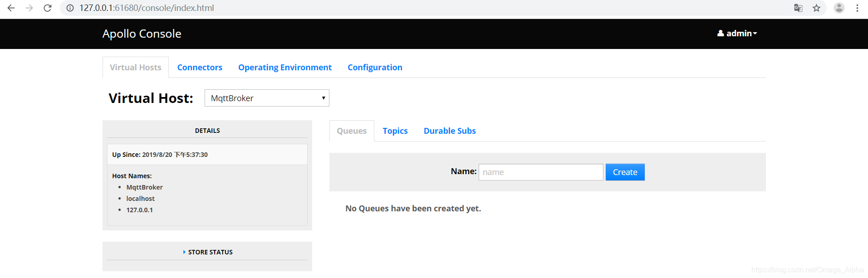868x278 pixels.
Task: Focus the queue Name input field
Action: pyautogui.click(x=541, y=172)
